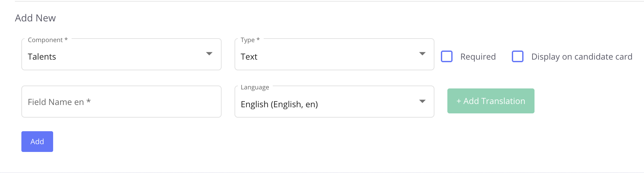Click the 'Component *' field label

(48, 40)
